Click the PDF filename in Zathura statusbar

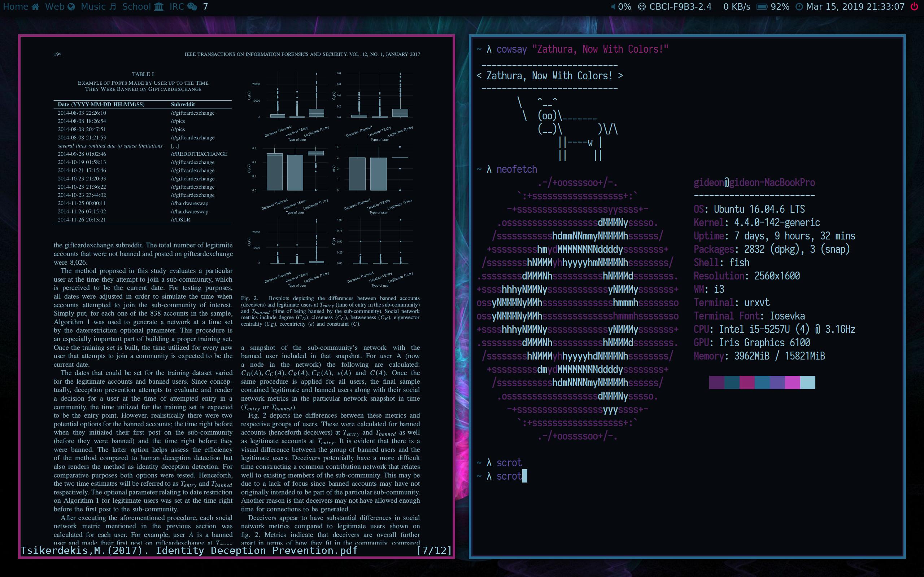pyautogui.click(x=189, y=550)
